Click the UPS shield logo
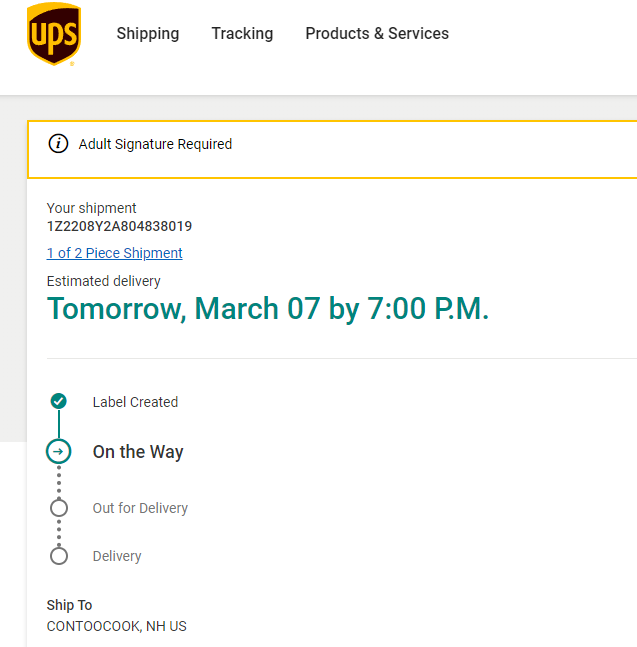Image resolution: width=637 pixels, height=647 pixels. [54, 34]
